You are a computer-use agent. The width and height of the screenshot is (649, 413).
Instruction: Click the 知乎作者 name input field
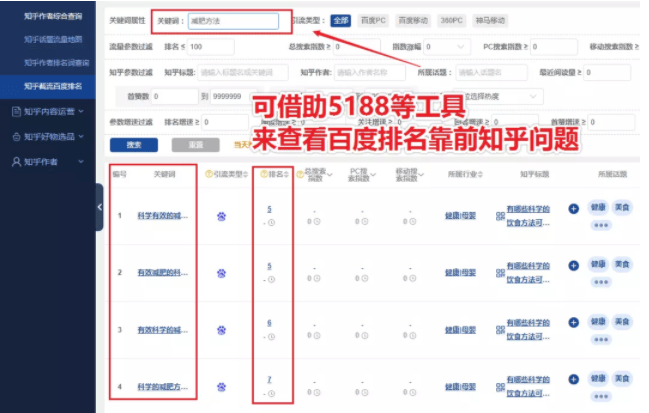(370, 72)
